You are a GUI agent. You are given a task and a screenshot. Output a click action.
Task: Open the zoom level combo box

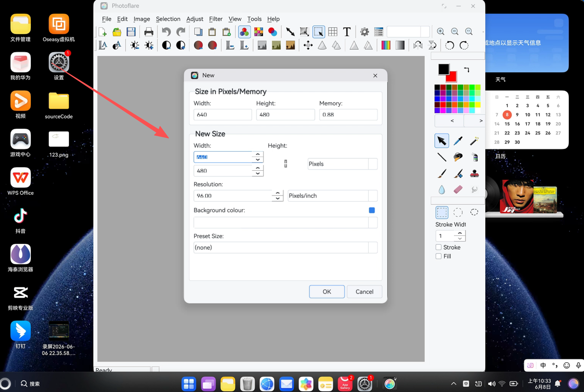point(408,32)
